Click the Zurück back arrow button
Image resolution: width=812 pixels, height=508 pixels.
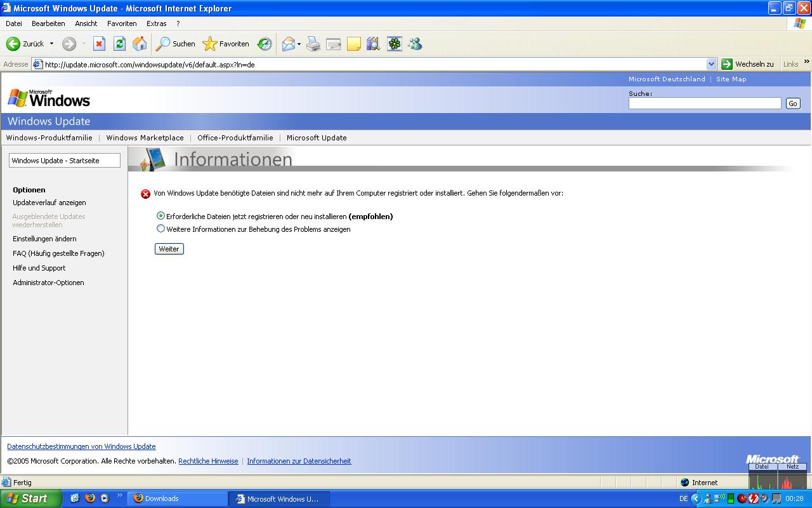click(x=25, y=44)
